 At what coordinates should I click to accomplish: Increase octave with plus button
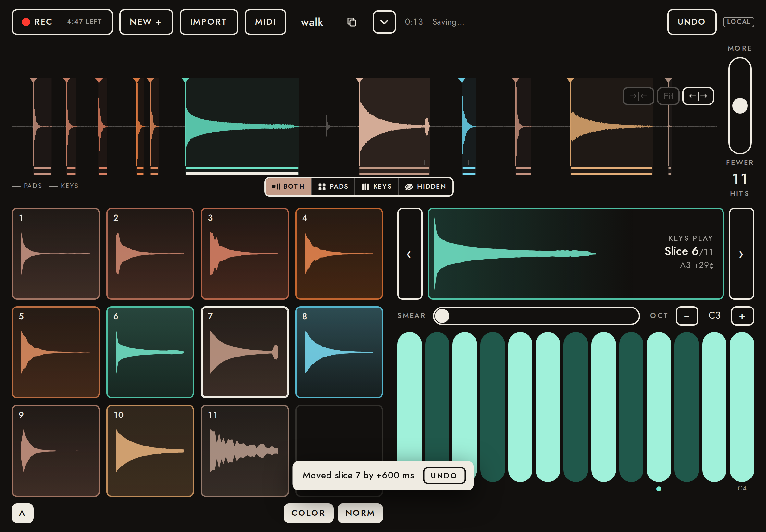tap(742, 316)
